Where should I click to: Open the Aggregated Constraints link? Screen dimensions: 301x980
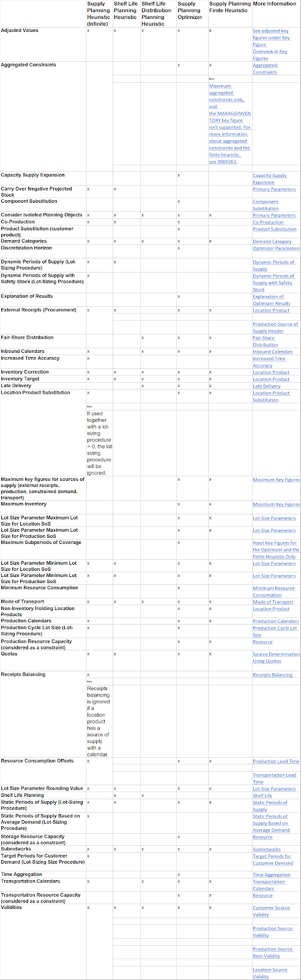pos(265,69)
